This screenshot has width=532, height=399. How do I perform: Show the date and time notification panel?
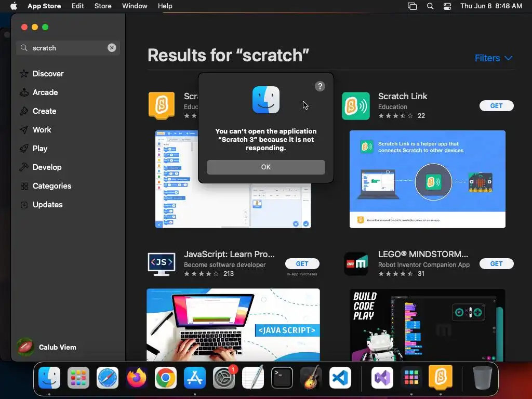click(x=491, y=6)
